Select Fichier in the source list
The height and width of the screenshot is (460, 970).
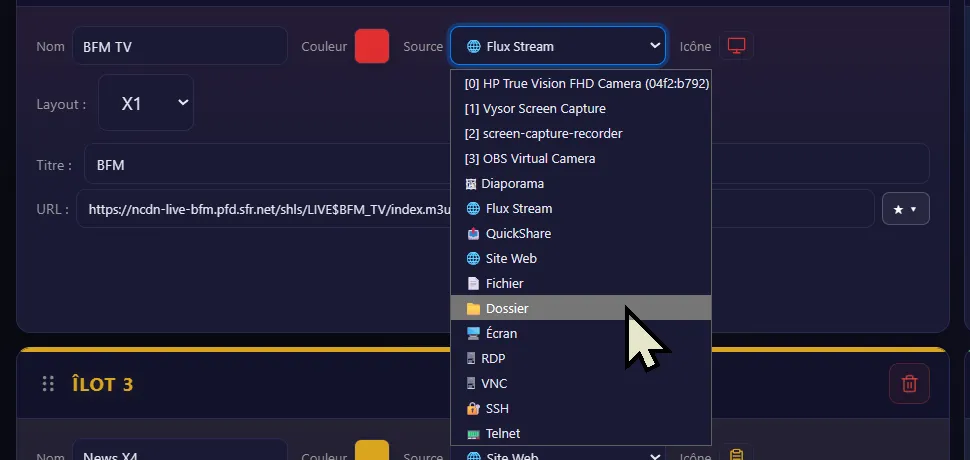581,283
